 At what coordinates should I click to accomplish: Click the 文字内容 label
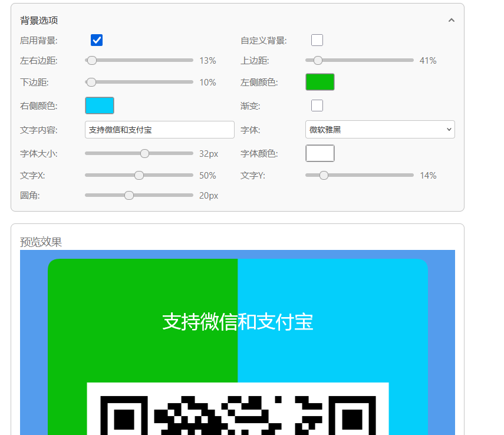pyautogui.click(x=38, y=130)
